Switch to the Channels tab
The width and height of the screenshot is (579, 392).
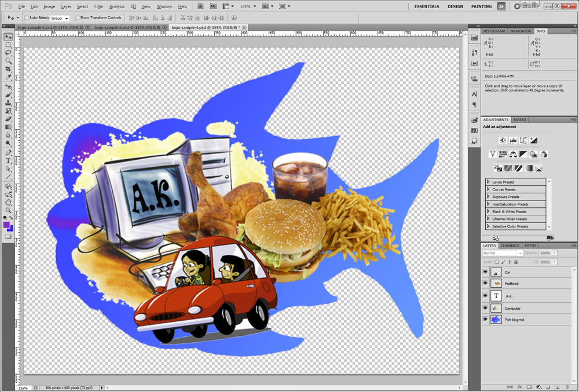click(510, 246)
